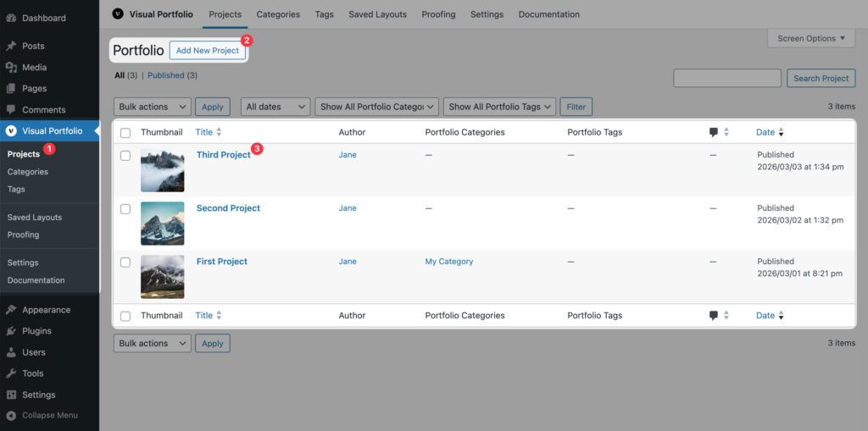The height and width of the screenshot is (431, 868).
Task: Select the Appearance paintbrush icon
Action: click(x=11, y=310)
